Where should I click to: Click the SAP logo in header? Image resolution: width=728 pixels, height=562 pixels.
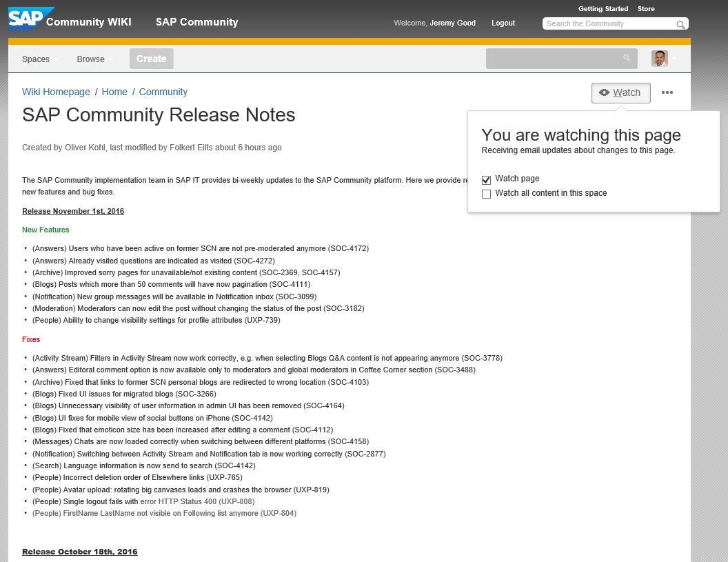click(x=26, y=19)
